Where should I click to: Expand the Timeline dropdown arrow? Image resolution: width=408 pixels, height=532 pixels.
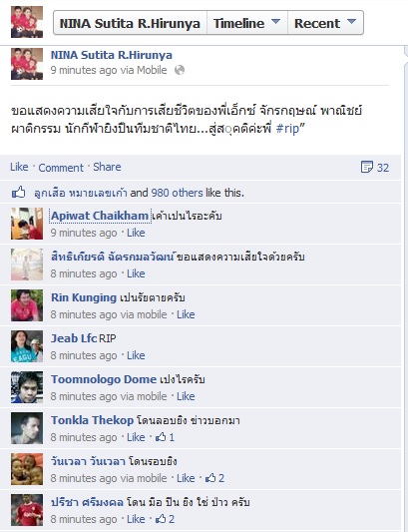coord(275,22)
